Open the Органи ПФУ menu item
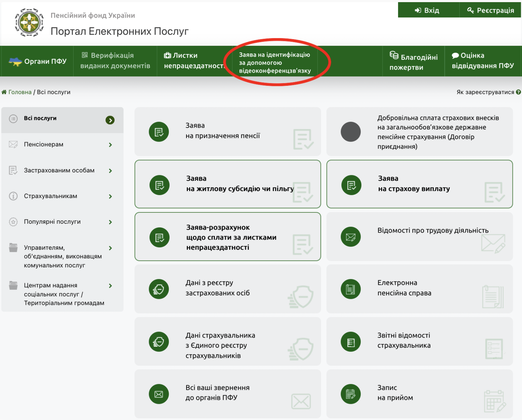This screenshot has height=420, width=522. pyautogui.click(x=38, y=61)
